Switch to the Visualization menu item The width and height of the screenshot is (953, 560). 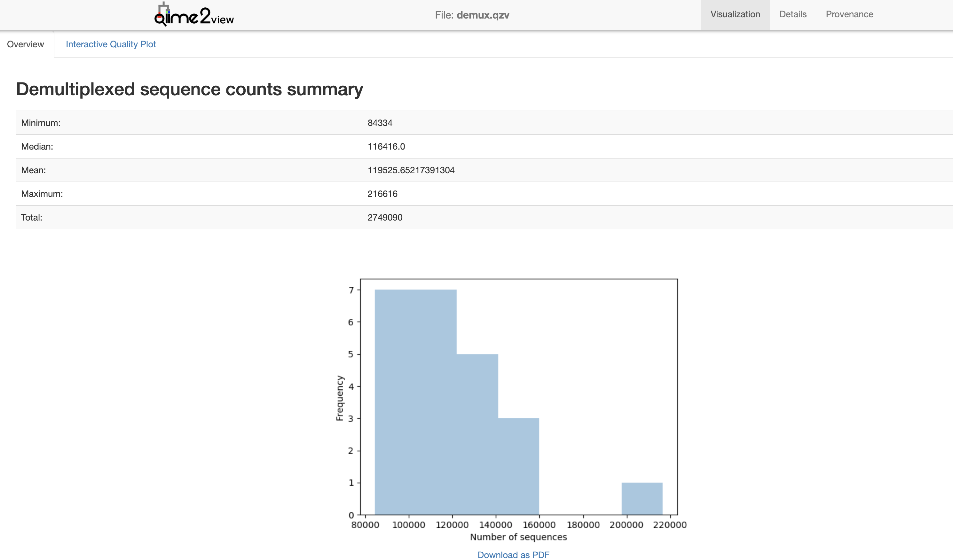pos(735,14)
